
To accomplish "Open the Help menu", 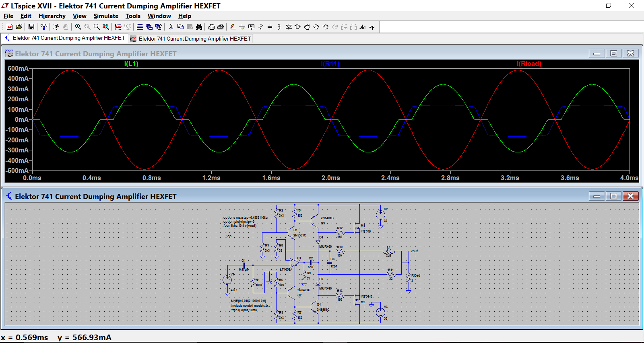I will pos(185,16).
